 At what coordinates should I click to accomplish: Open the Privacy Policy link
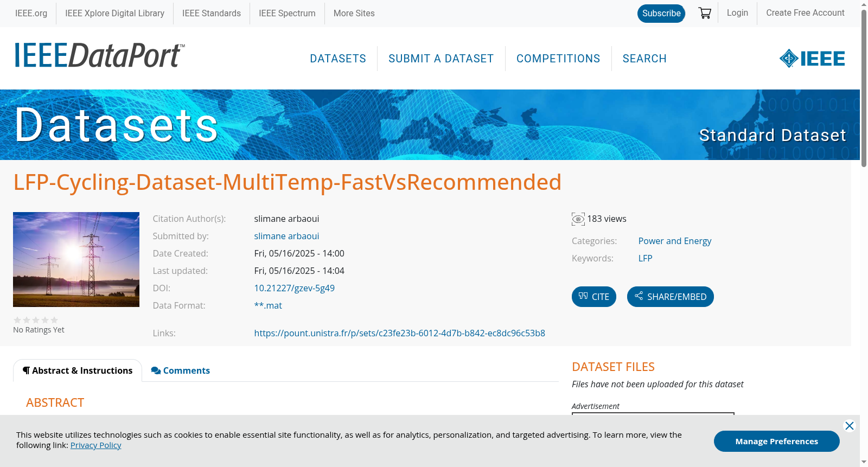point(95,445)
